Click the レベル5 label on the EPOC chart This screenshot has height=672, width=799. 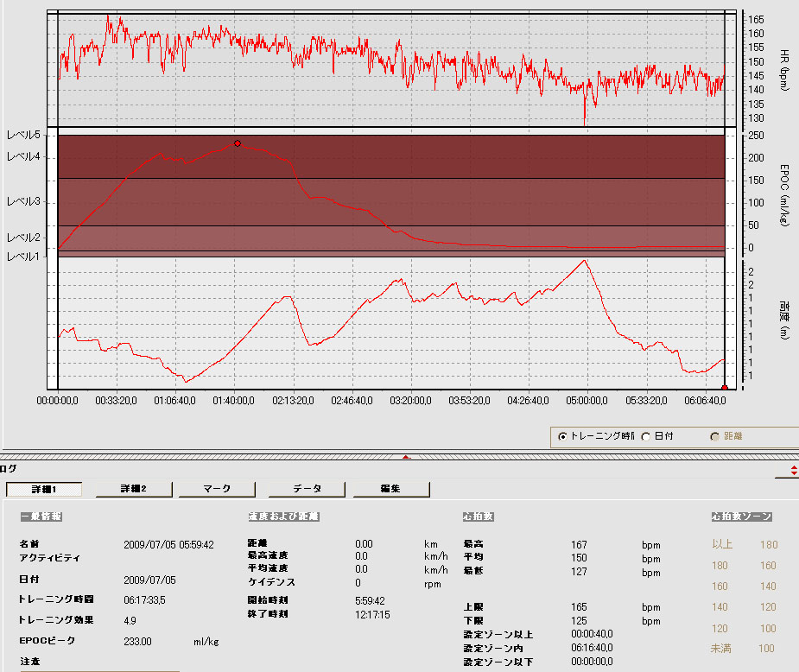(23, 135)
